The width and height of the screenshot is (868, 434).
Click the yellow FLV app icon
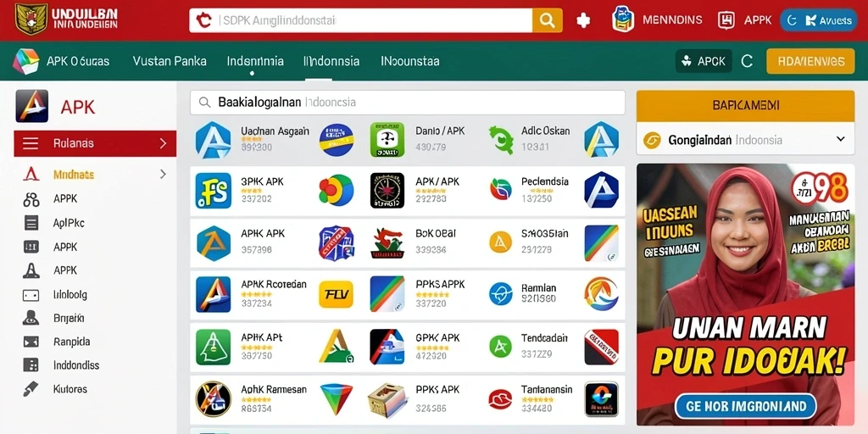336,294
